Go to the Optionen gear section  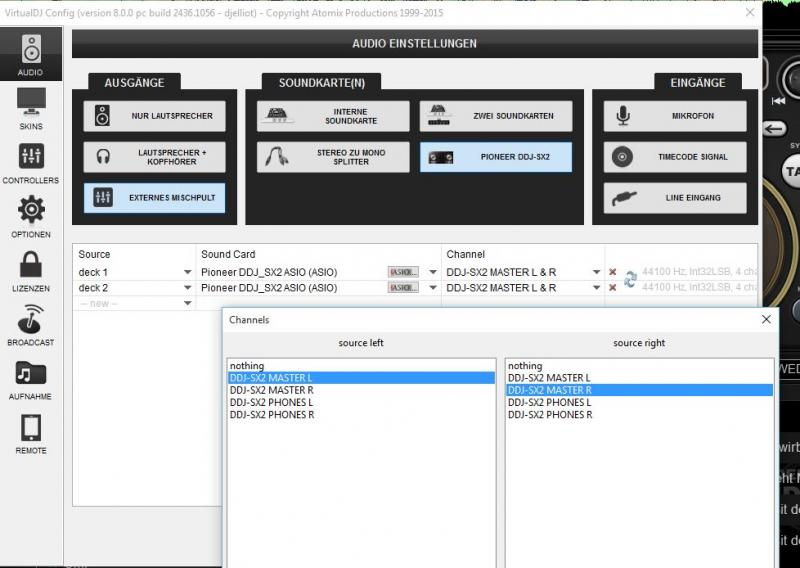pos(31,216)
